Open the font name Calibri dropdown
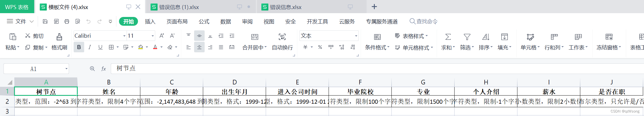This screenshot has height=116, width=644. pos(124,36)
